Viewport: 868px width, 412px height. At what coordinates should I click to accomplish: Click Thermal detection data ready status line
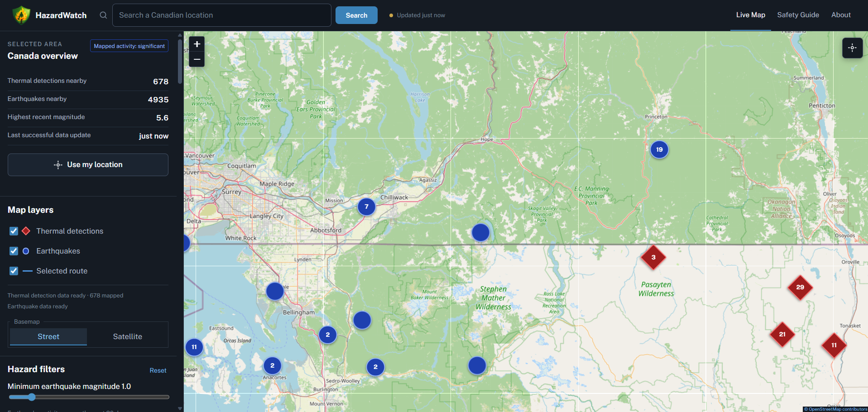click(65, 296)
